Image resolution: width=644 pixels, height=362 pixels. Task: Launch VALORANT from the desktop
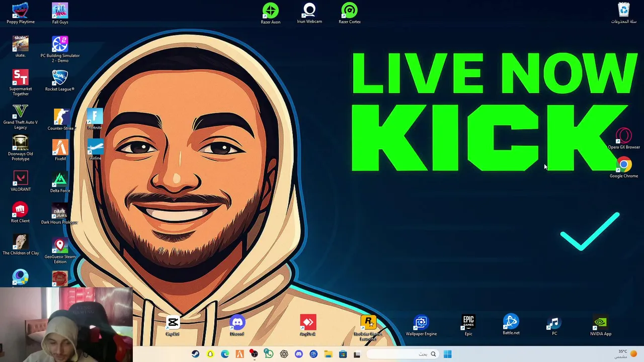coord(21,181)
